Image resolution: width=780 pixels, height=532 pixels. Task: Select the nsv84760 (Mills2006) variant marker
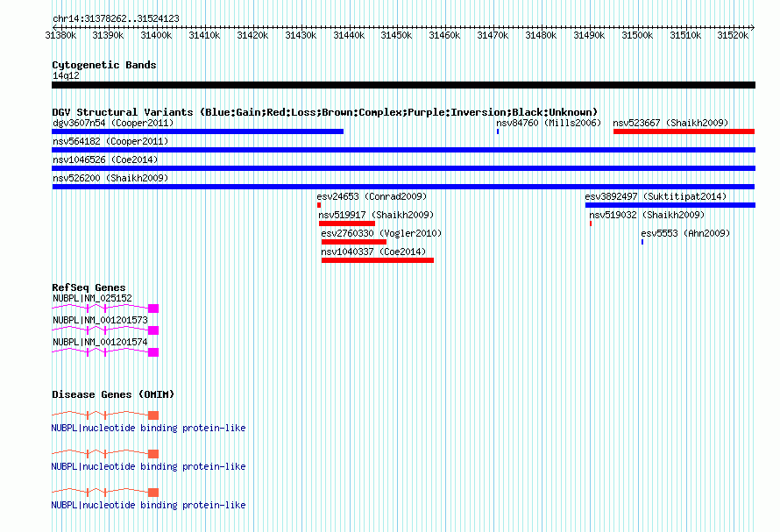point(498,131)
